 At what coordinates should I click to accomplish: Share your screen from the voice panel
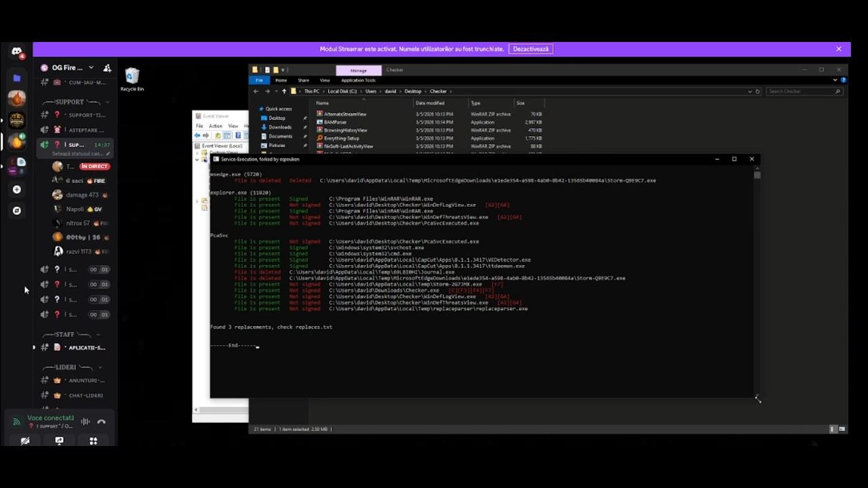click(59, 441)
